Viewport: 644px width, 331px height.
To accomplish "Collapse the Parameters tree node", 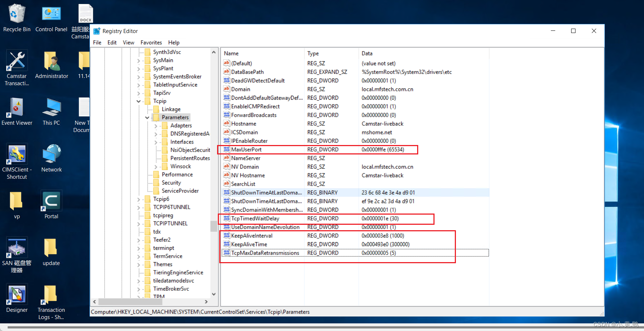I will [147, 117].
